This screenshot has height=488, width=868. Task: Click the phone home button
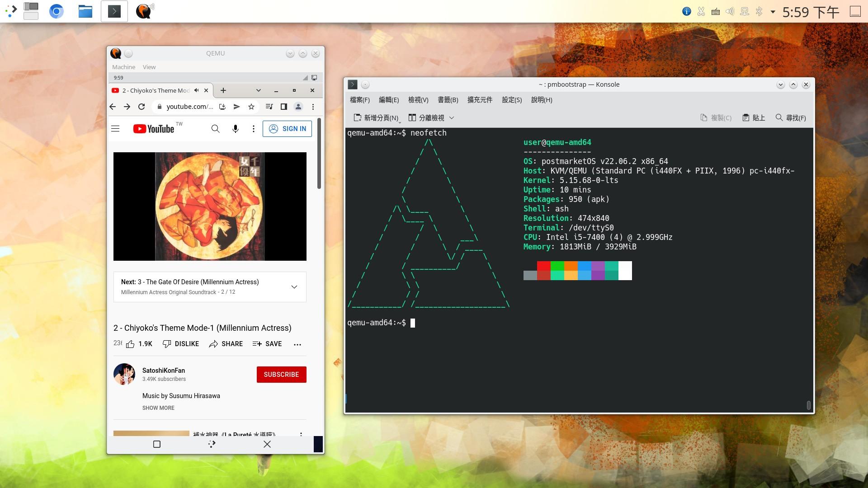[212, 444]
